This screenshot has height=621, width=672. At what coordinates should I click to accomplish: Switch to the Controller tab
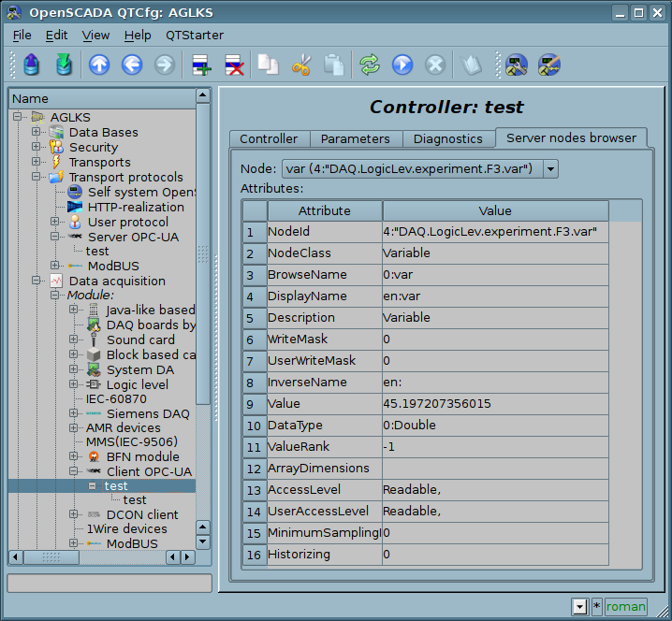[269, 138]
